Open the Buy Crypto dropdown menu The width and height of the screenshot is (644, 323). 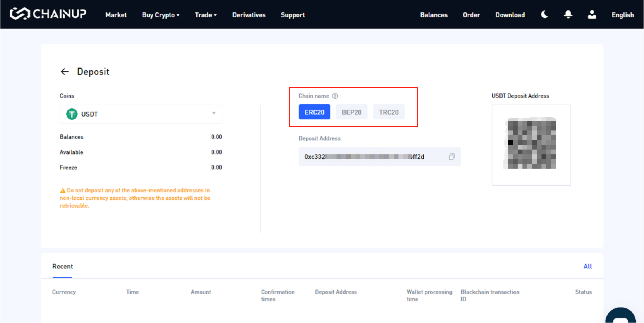161,15
